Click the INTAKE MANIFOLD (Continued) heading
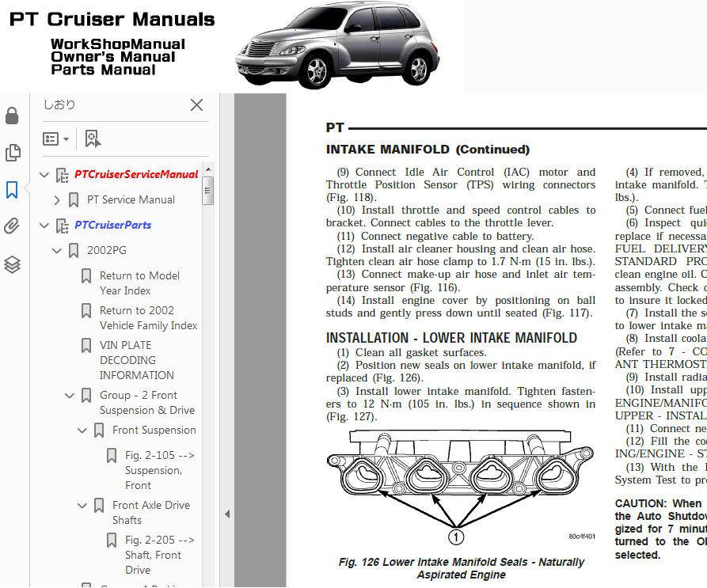Screen dimensions: 707x588 pos(428,150)
